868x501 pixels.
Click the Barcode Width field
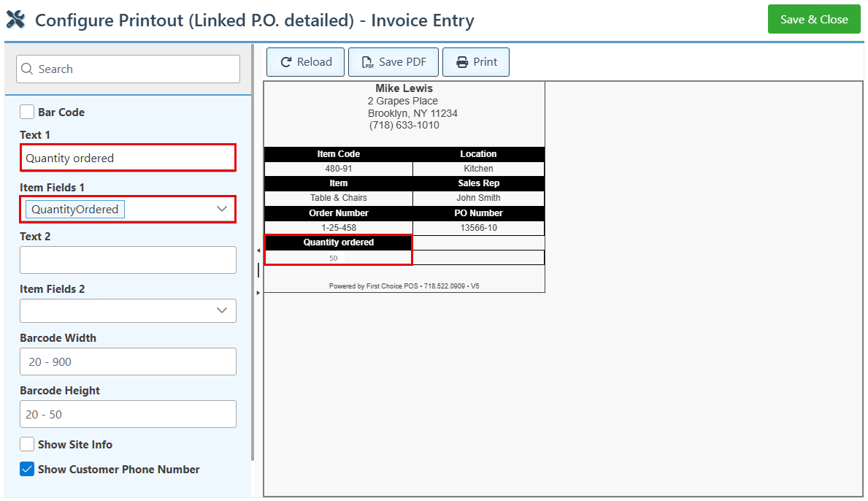click(x=128, y=362)
